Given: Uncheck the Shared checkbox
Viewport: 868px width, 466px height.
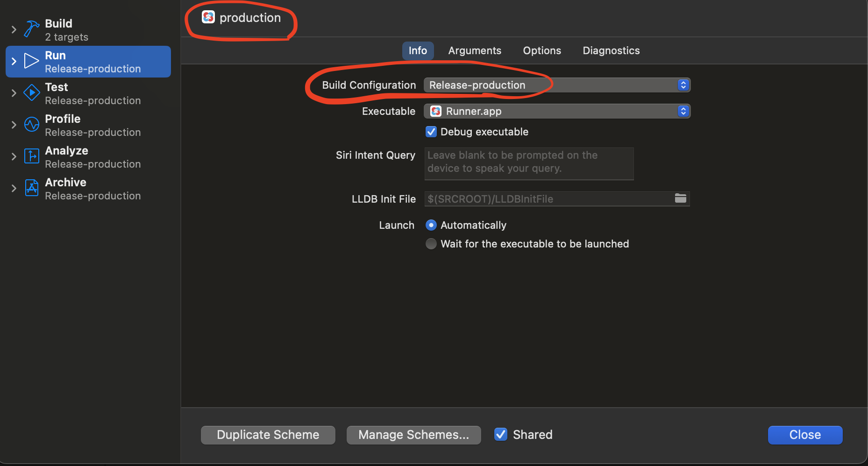Looking at the screenshot, I should pyautogui.click(x=501, y=434).
